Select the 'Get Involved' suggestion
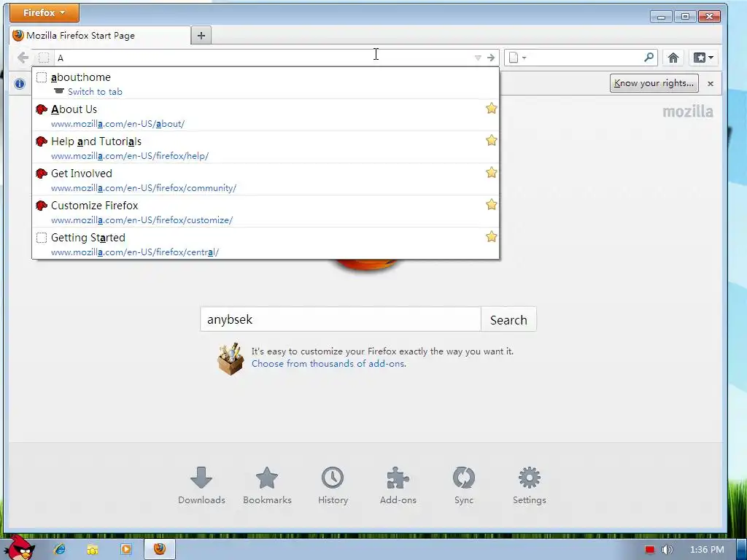Image resolution: width=747 pixels, height=560 pixels. pyautogui.click(x=266, y=179)
